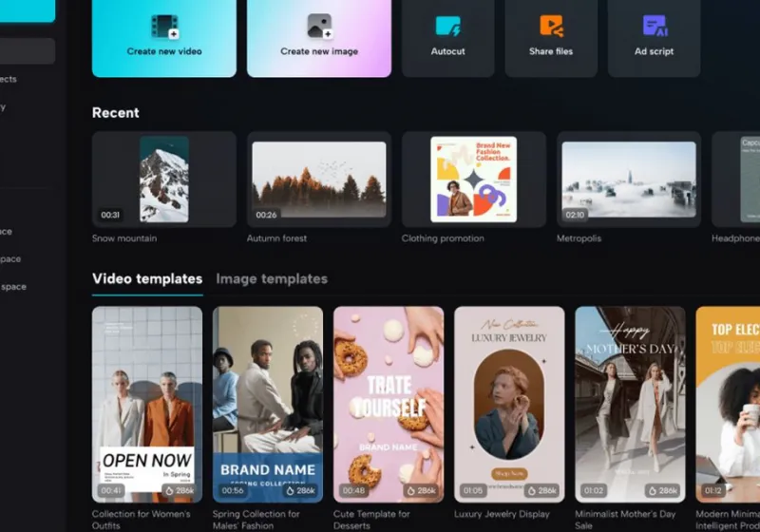
Task: Click the 286k usage badge on Desserts template
Action: tap(421, 491)
